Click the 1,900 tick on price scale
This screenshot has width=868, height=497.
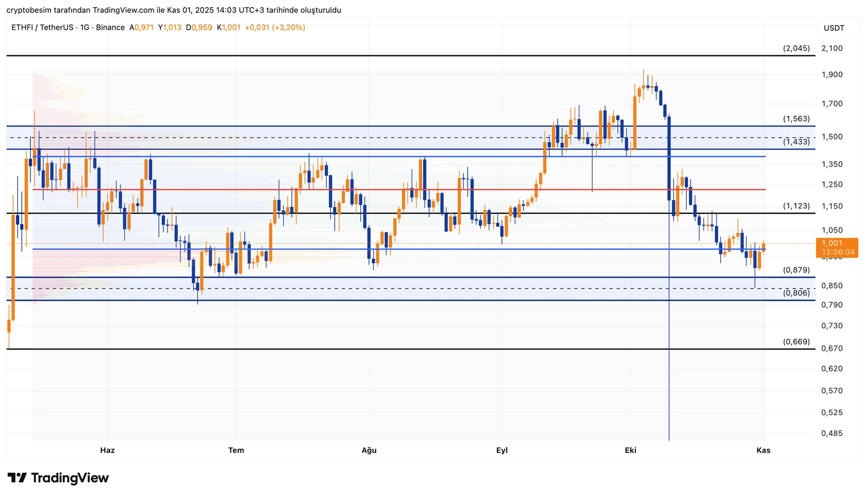tap(832, 75)
